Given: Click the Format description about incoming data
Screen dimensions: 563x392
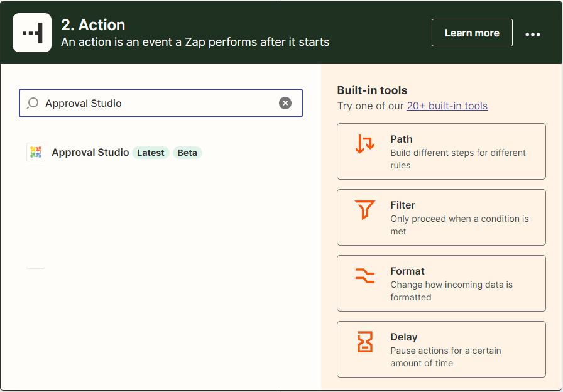Looking at the screenshot, I should coord(451,291).
